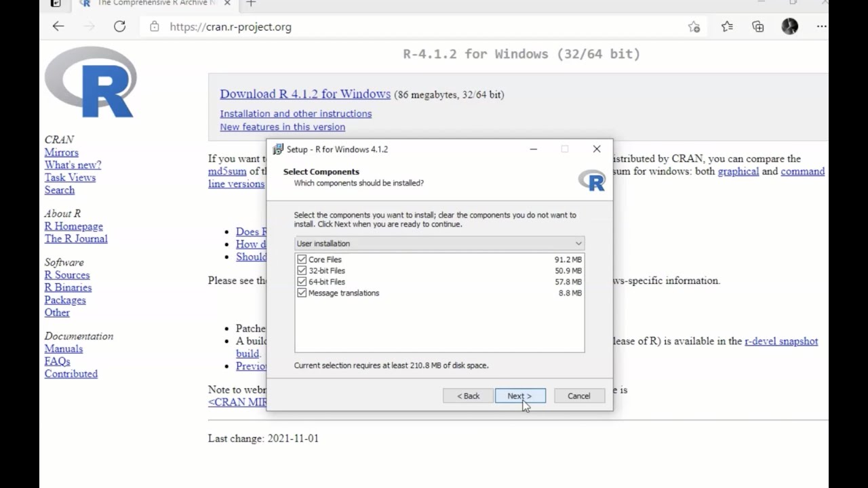Click the 'Select Components' heading in Setup
This screenshot has height=488, width=868.
[x=321, y=171]
